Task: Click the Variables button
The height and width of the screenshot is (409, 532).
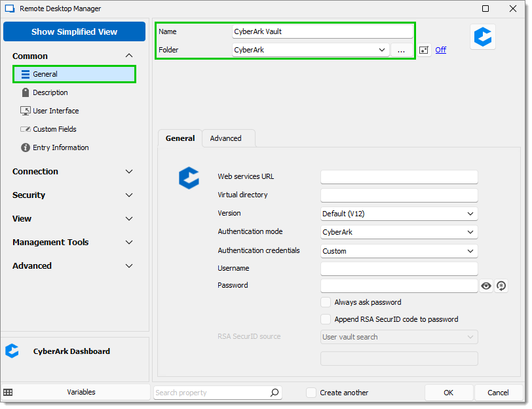Action: click(x=81, y=392)
